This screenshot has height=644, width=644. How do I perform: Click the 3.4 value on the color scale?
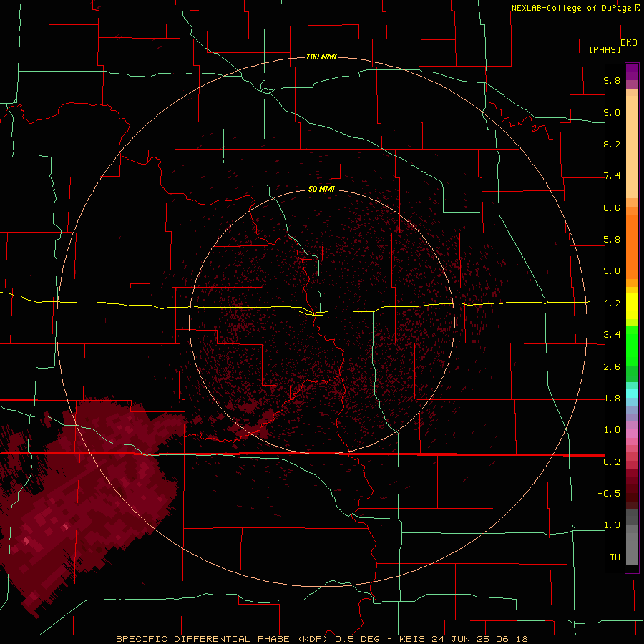click(612, 335)
